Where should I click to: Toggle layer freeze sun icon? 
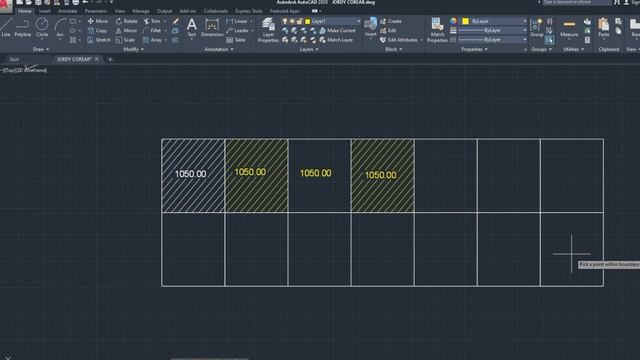(x=292, y=21)
